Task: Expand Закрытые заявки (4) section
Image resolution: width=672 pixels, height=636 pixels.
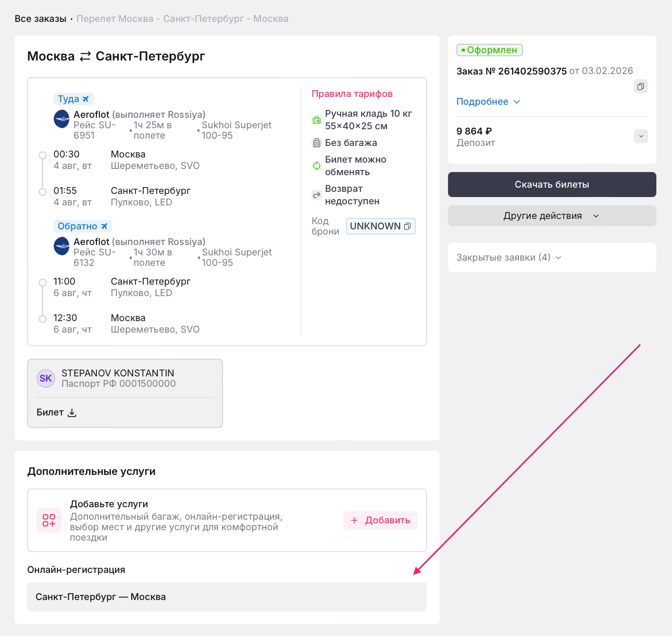Action: click(x=508, y=258)
